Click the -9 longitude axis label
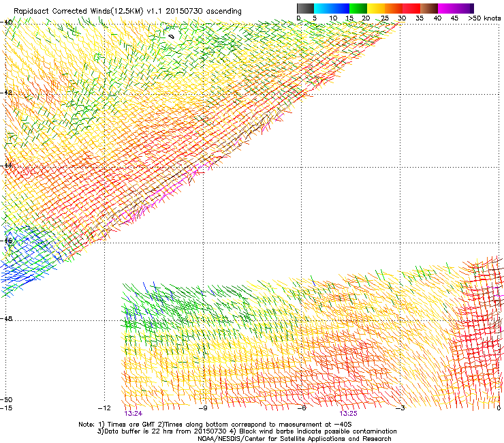 coord(203,408)
